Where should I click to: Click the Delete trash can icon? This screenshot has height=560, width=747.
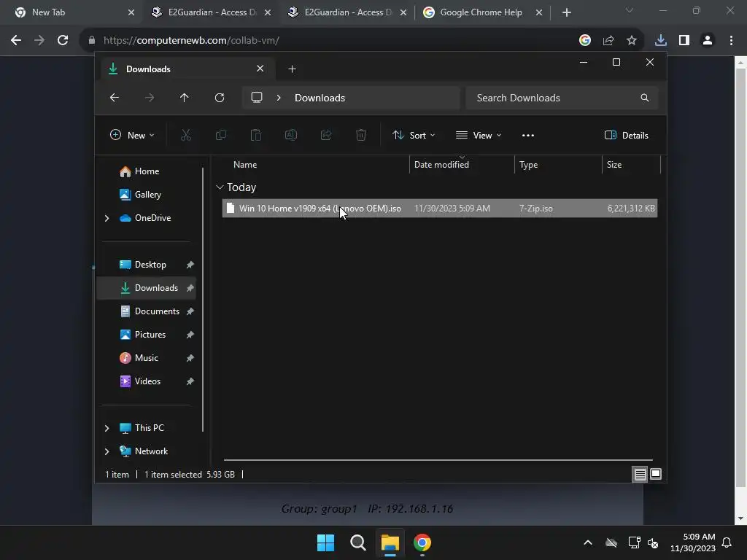[361, 135]
